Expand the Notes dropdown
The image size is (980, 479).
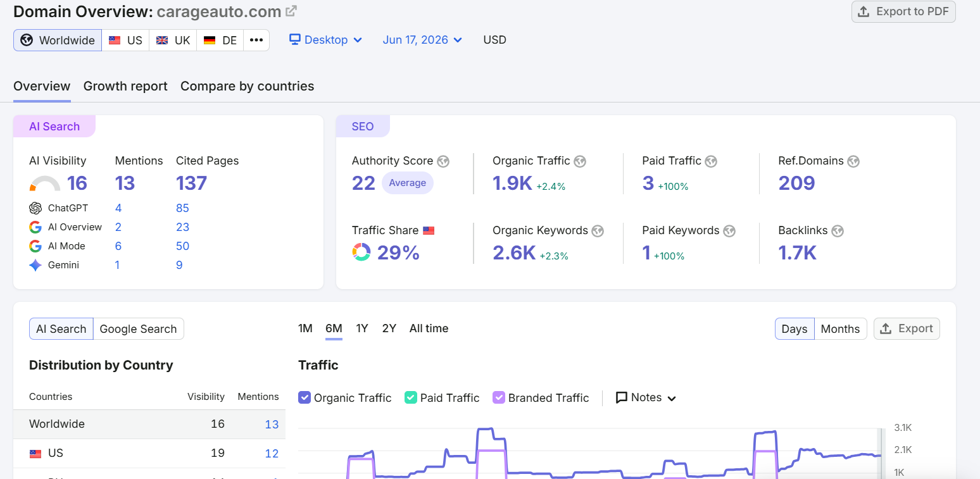point(646,397)
